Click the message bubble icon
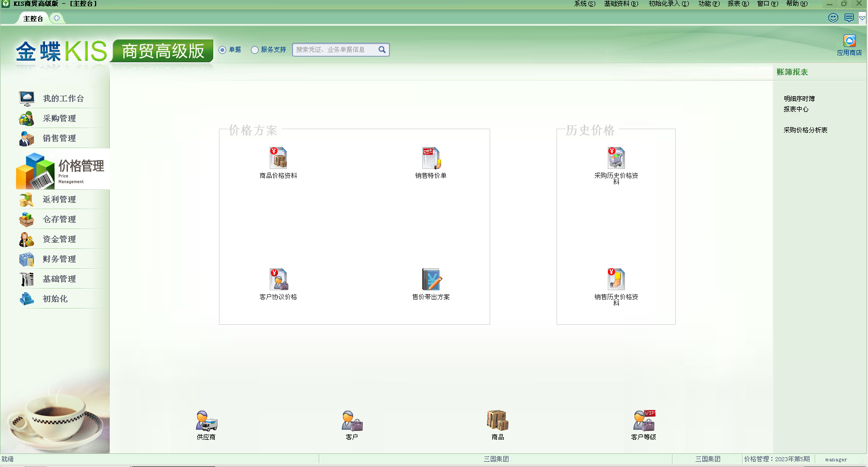This screenshot has height=467, width=868. pos(849,18)
